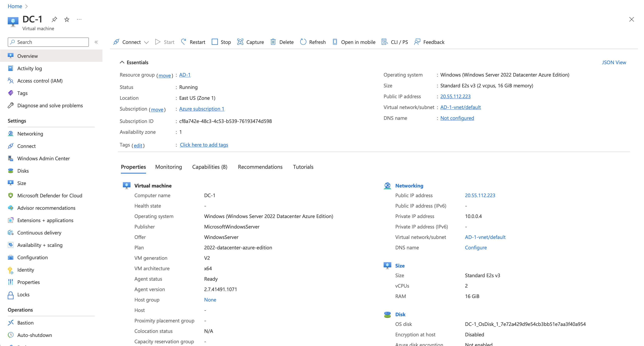The image size is (644, 346).
Task: Expand the Connect dropdown
Action: point(147,42)
